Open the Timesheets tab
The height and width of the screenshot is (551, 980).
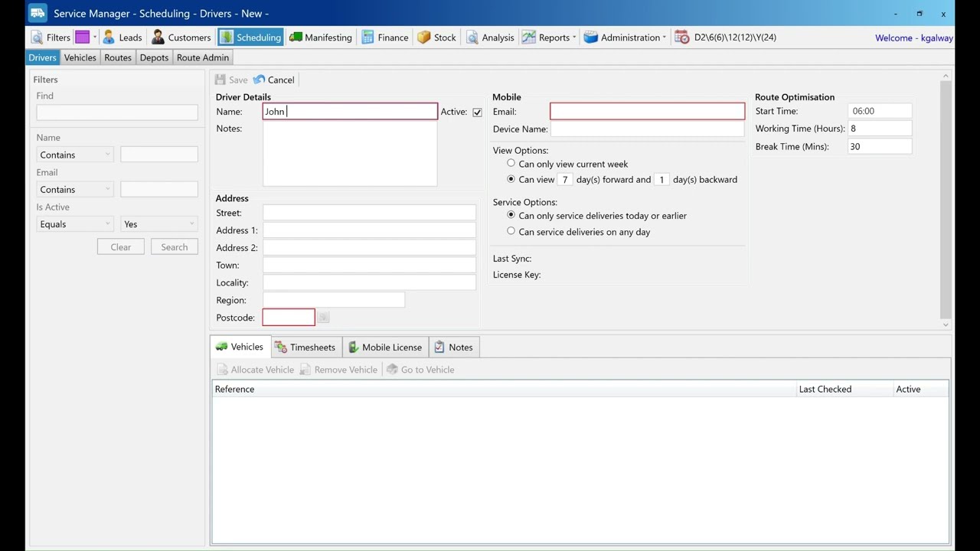[x=305, y=347]
